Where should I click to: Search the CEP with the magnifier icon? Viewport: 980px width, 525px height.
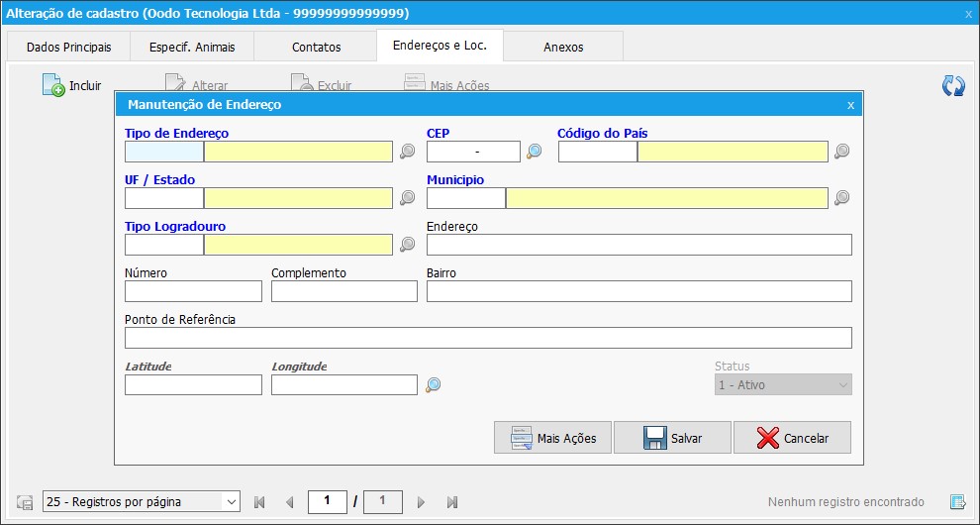tap(535, 151)
